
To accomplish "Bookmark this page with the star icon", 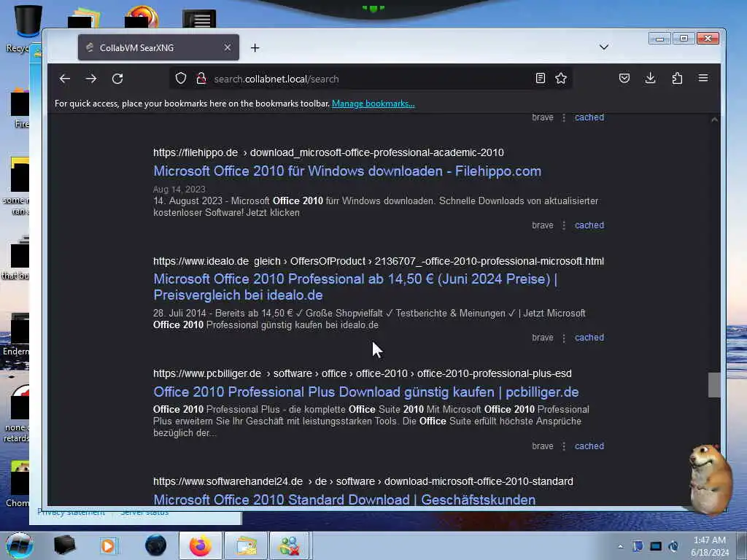I will 561,78.
